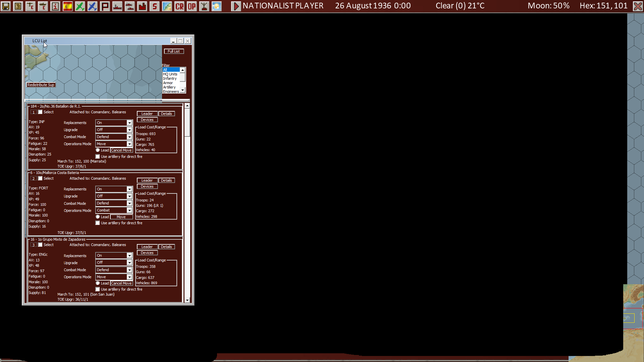Select the Lead radio button for Grupo Mixto de Zapadores

tap(98, 283)
